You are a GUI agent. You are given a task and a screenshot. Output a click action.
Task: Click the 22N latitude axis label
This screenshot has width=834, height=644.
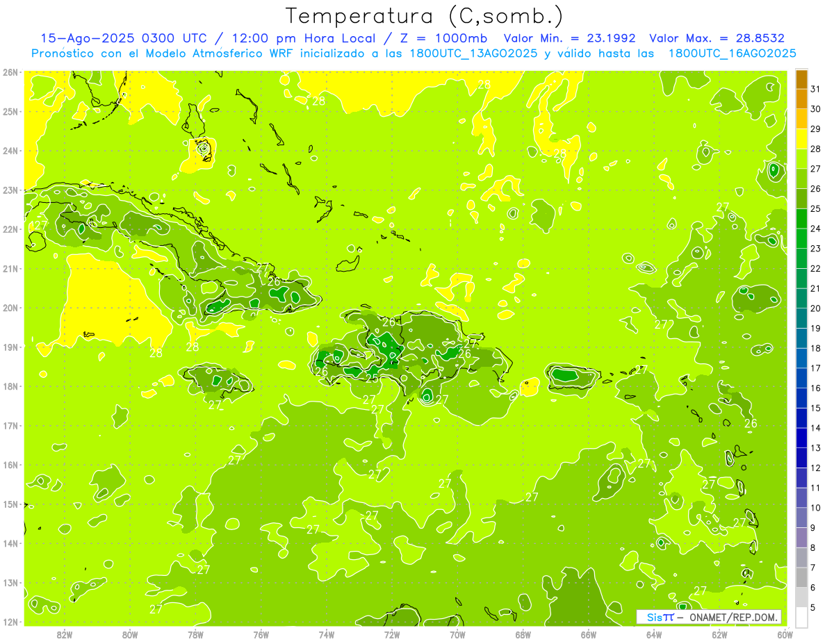(x=10, y=229)
